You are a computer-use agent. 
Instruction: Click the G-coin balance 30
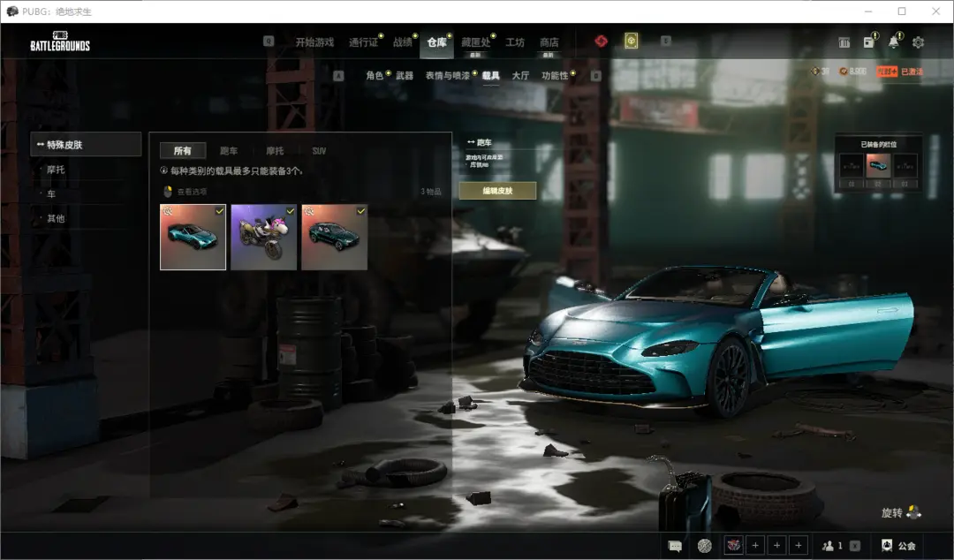click(x=820, y=72)
